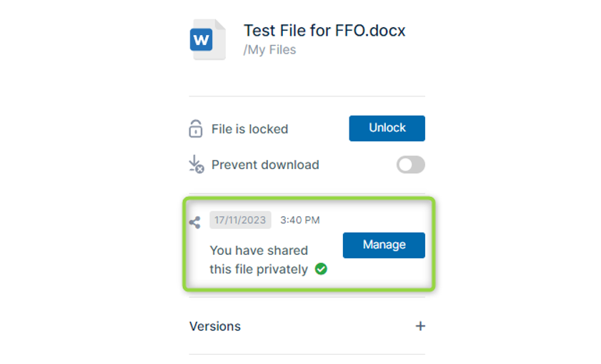Click the You have shared this file privately message
This screenshot has height=364, width=601.
pyautogui.click(x=259, y=260)
